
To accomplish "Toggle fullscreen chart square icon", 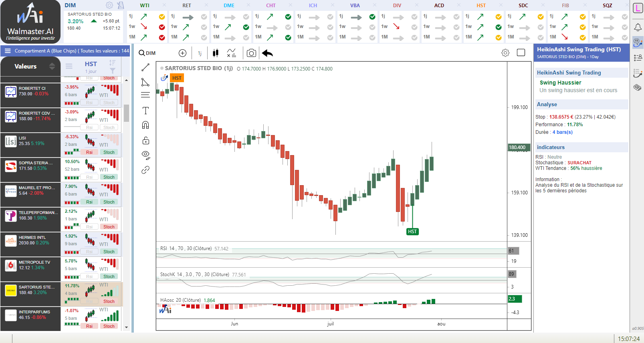I will (x=521, y=52).
